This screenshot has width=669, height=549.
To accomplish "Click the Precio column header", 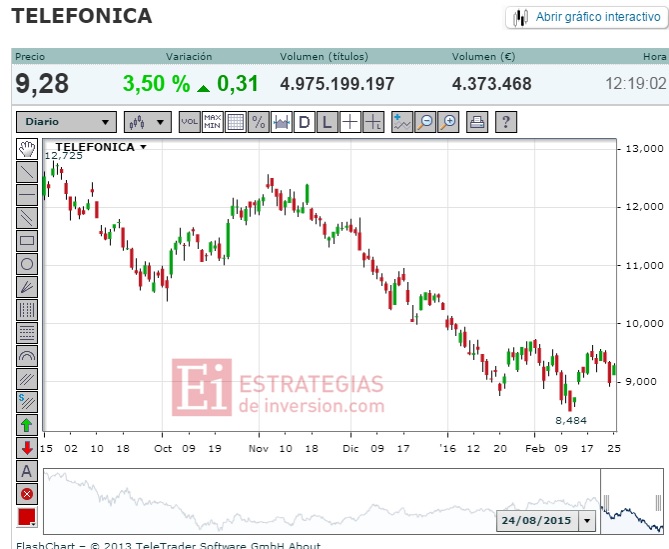I will (x=30, y=56).
